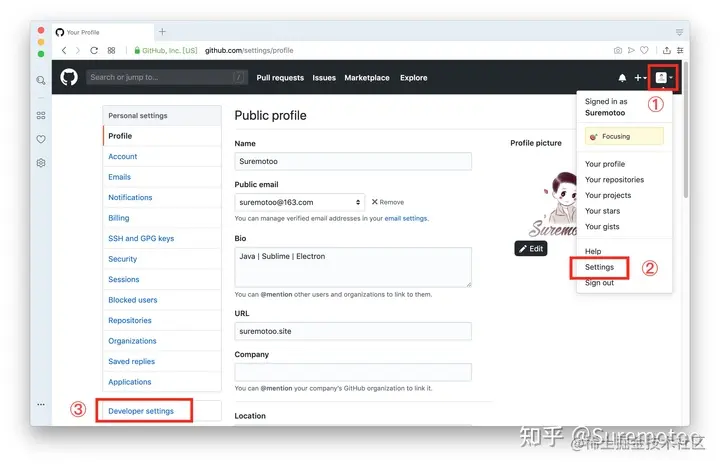The height and width of the screenshot is (466, 720).
Task: Open Account settings in the sidebar
Action: (162, 157)
